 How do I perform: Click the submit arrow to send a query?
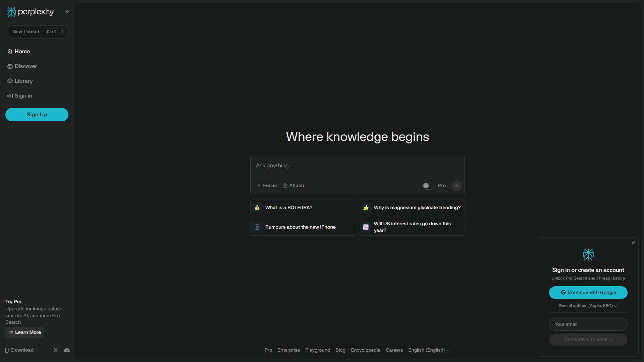[456, 185]
